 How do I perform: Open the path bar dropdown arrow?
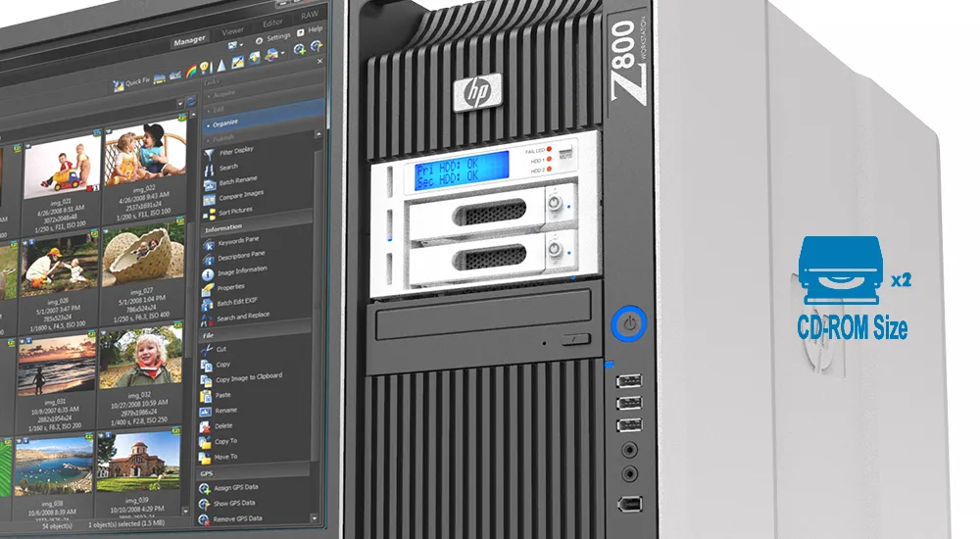pyautogui.click(x=180, y=103)
